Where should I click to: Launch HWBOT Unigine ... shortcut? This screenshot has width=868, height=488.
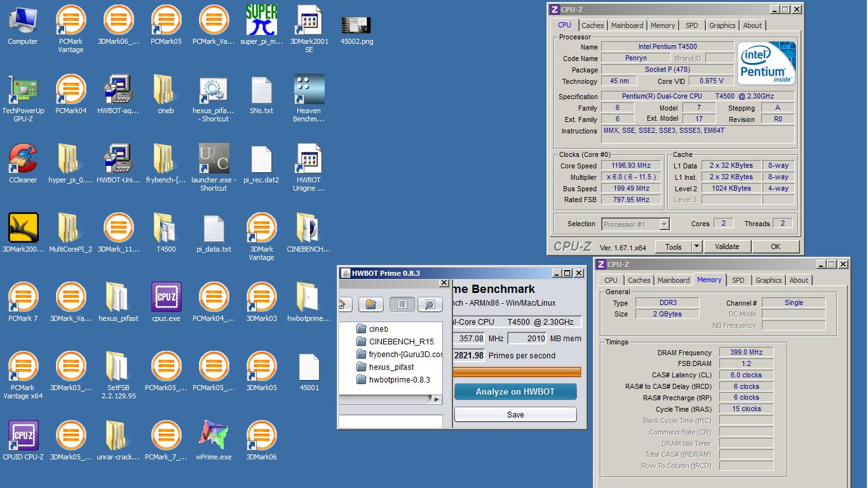pos(309,168)
